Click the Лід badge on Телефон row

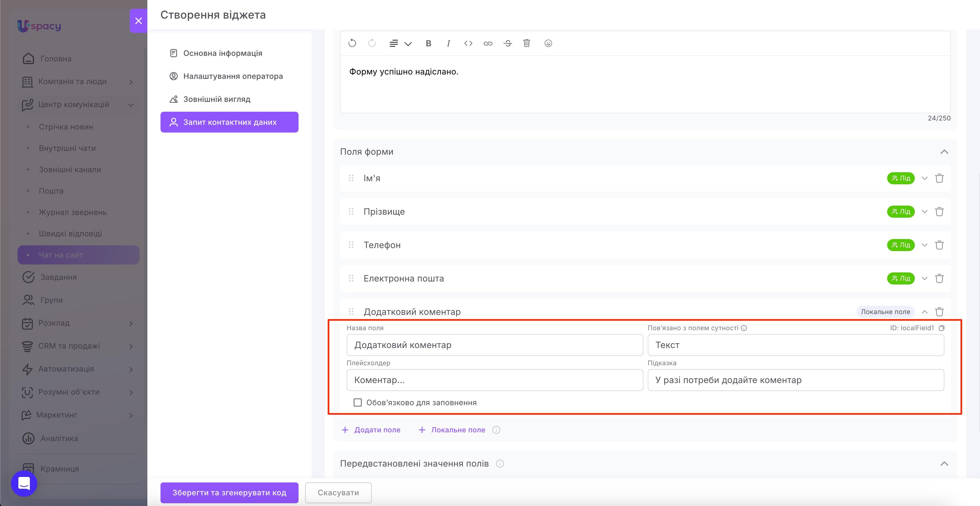(x=901, y=245)
